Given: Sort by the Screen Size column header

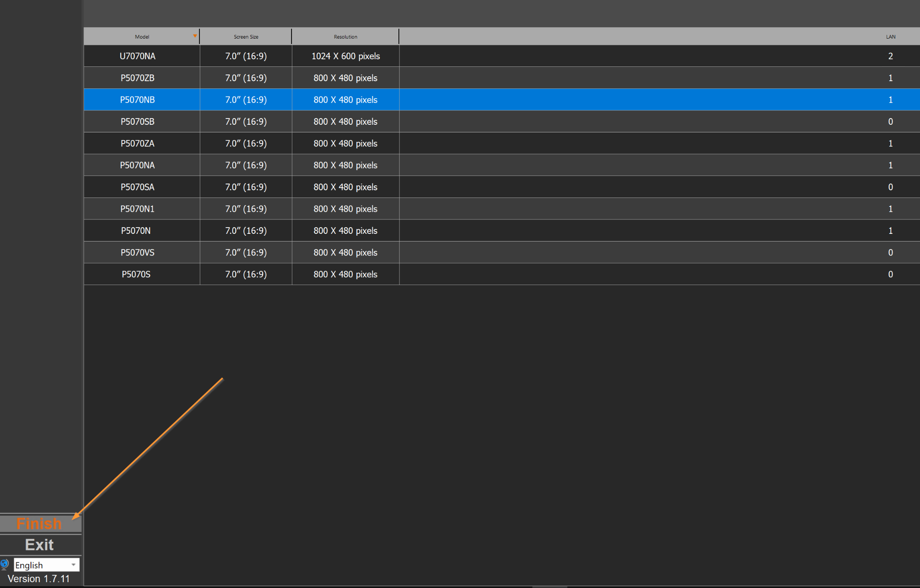Looking at the screenshot, I should pos(246,37).
